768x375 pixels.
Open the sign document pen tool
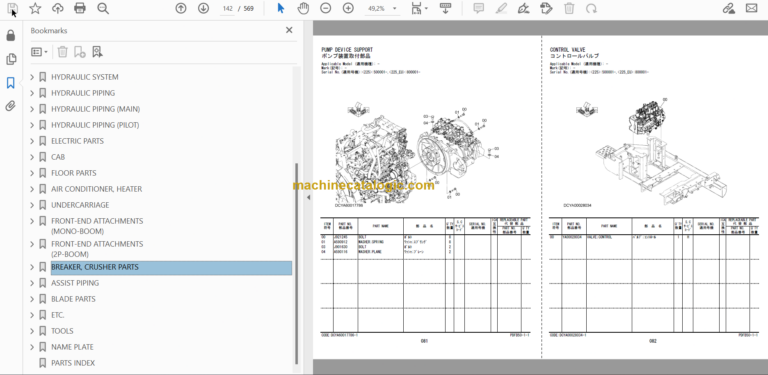(524, 8)
